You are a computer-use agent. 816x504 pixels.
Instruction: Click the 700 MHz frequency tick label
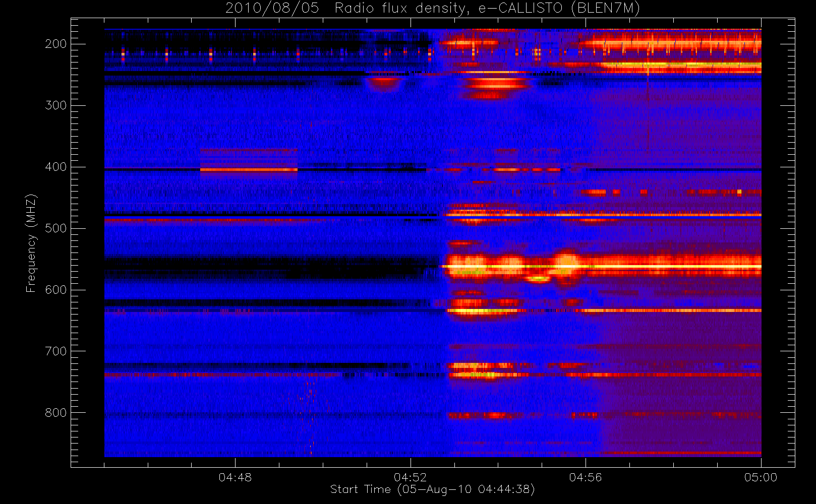(55, 351)
